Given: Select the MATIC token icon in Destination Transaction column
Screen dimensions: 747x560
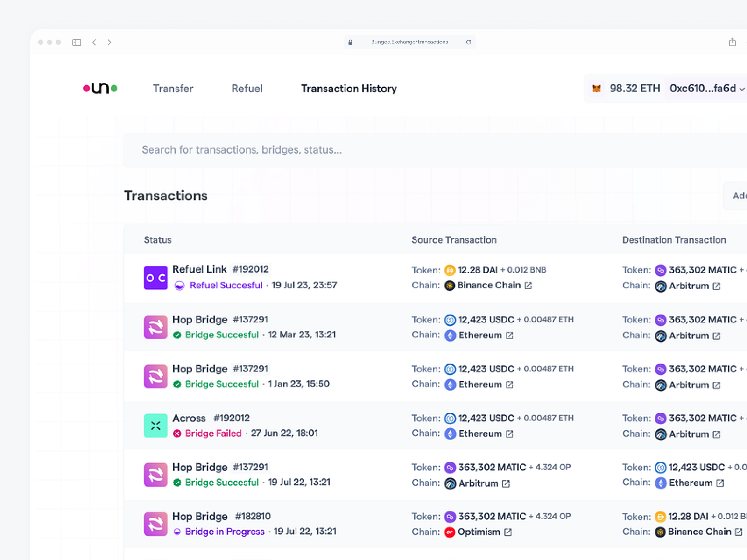Looking at the screenshot, I should pos(660,270).
